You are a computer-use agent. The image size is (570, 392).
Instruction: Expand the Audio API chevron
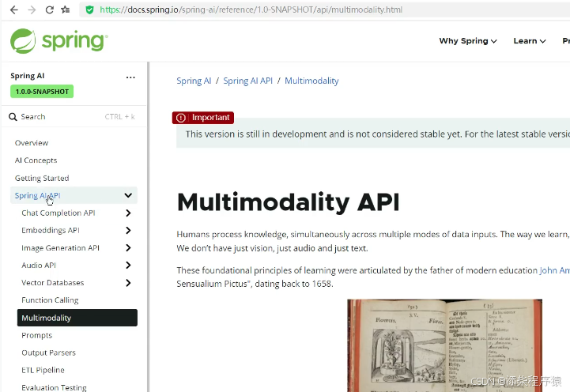(128, 266)
